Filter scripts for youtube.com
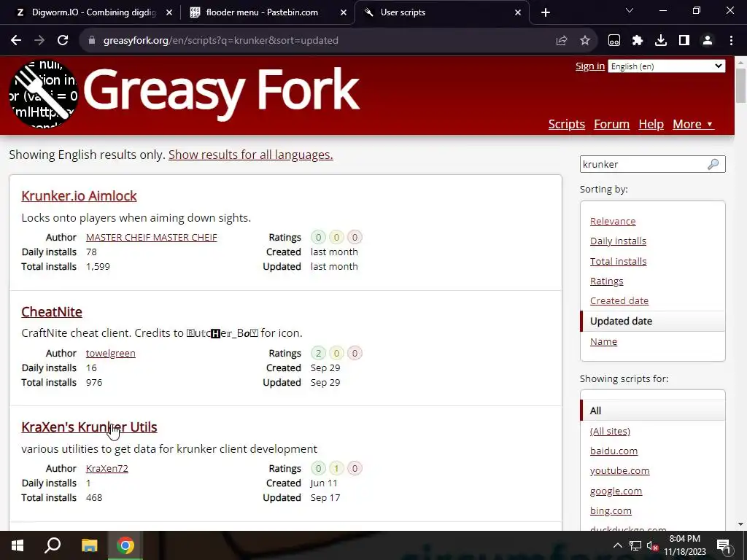This screenshot has height=560, width=747. pos(620,470)
